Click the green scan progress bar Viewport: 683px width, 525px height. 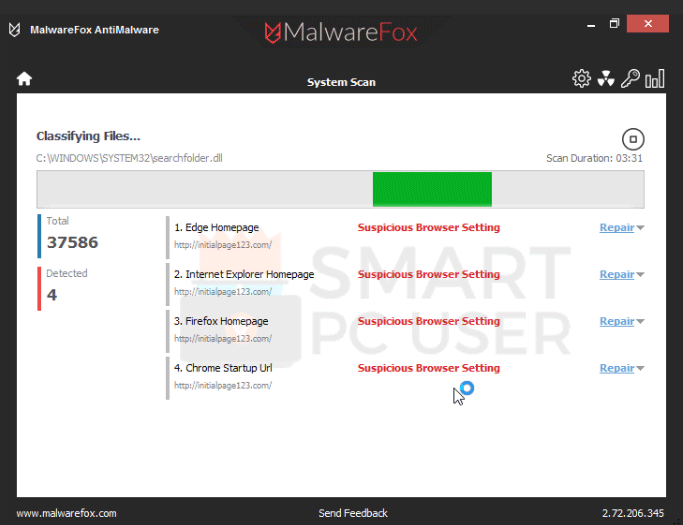(432, 189)
